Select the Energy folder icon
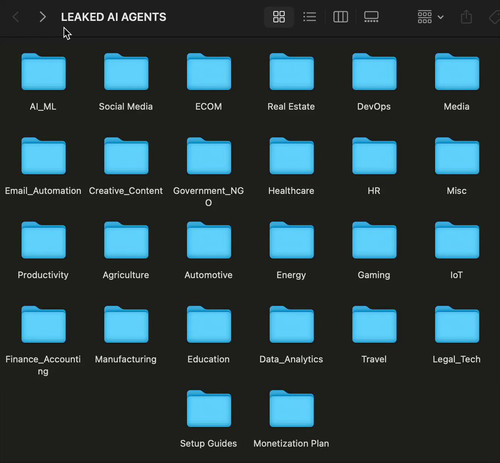 tap(291, 240)
